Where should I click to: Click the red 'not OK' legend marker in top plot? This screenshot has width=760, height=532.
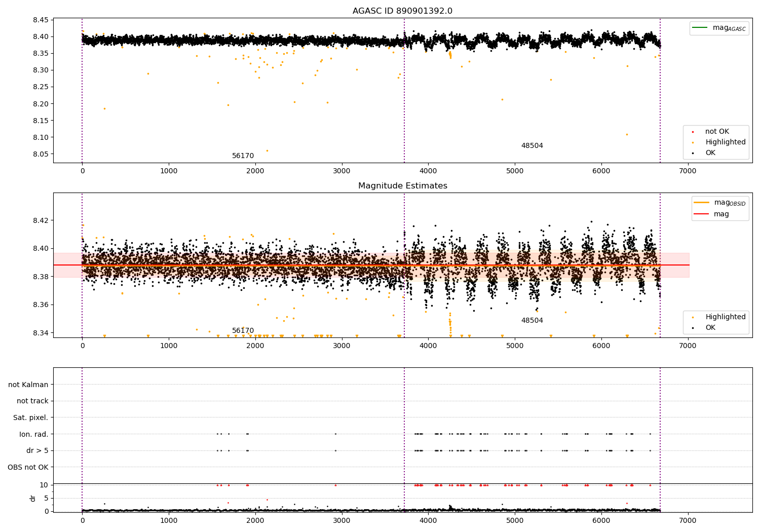[x=693, y=132]
